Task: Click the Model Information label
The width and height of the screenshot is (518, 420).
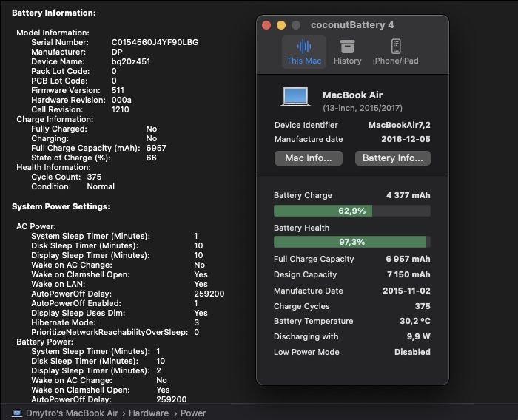Action: click(x=53, y=33)
